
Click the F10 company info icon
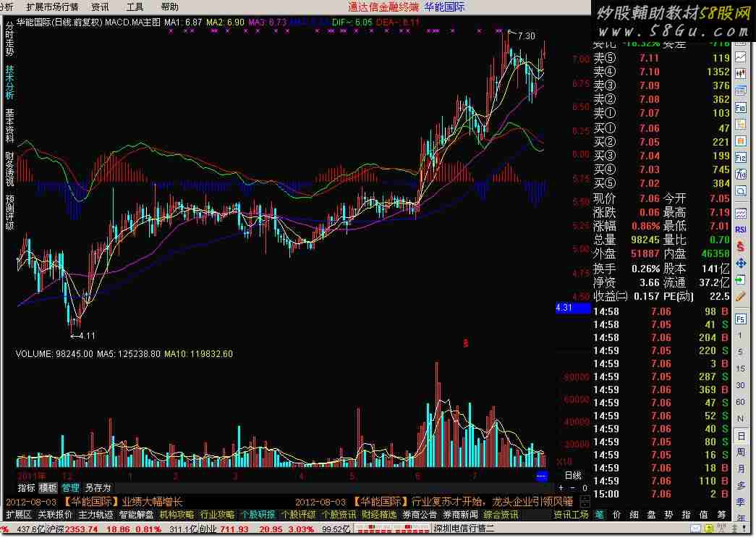click(x=741, y=108)
